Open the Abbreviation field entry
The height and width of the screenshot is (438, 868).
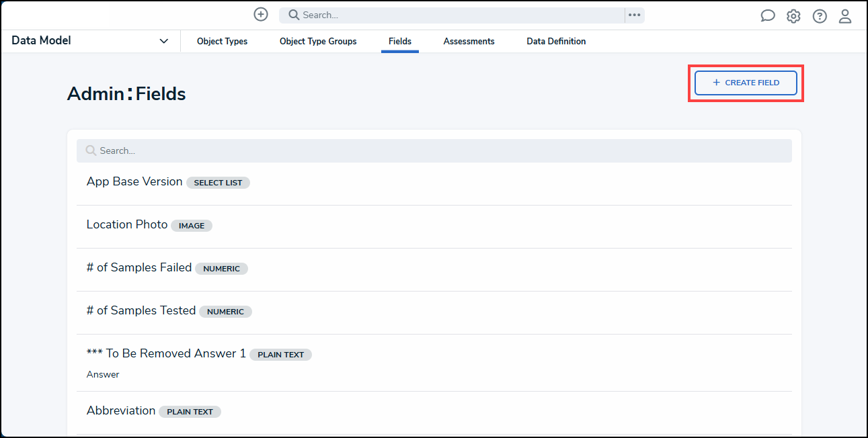pyautogui.click(x=121, y=411)
